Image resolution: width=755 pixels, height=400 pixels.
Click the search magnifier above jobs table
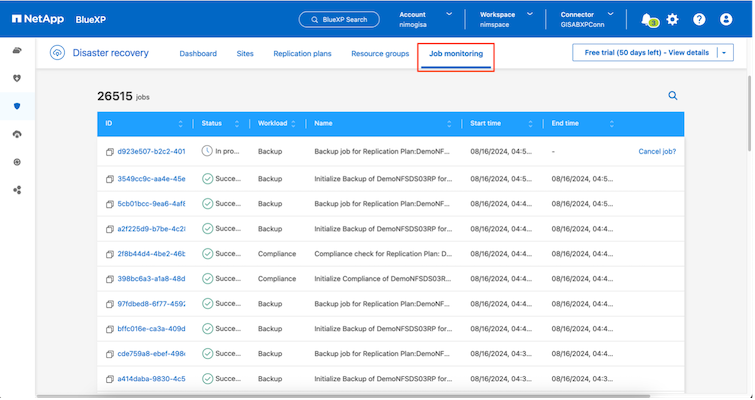(x=673, y=96)
